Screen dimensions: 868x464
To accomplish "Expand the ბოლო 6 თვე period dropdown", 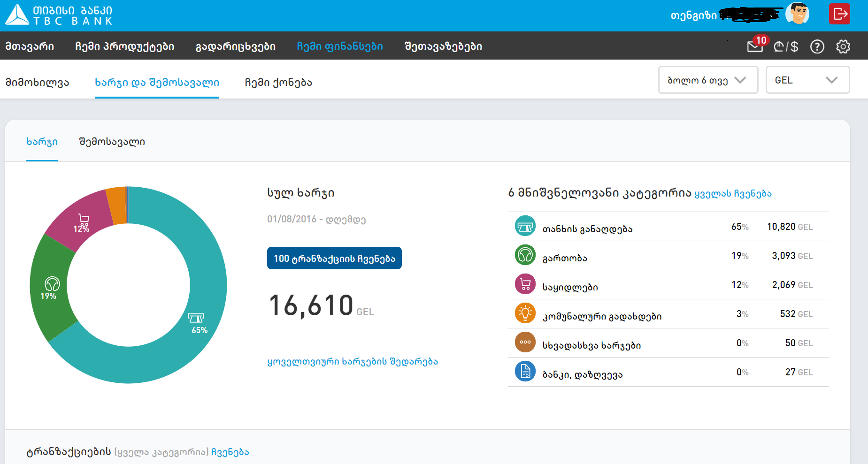I will (707, 80).
